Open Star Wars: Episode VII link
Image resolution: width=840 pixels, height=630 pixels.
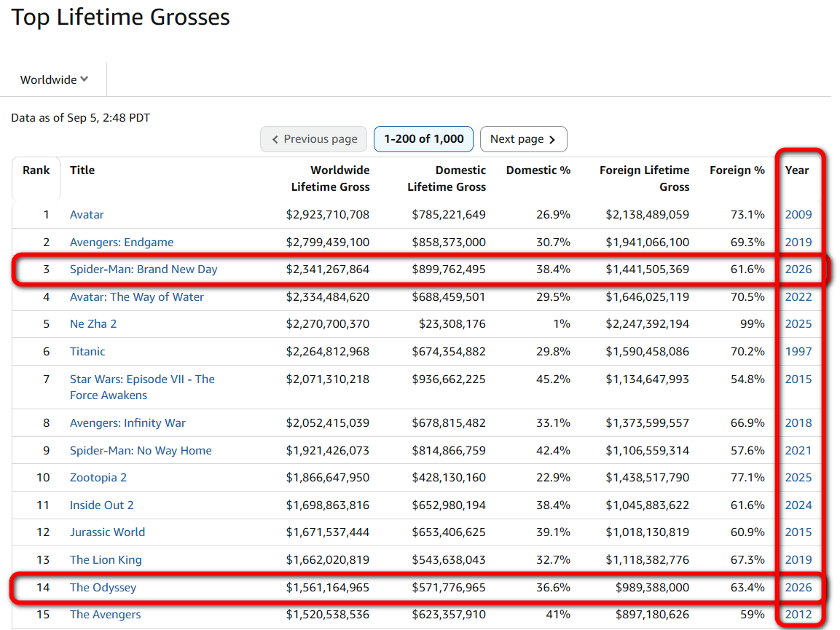pyautogui.click(x=142, y=387)
